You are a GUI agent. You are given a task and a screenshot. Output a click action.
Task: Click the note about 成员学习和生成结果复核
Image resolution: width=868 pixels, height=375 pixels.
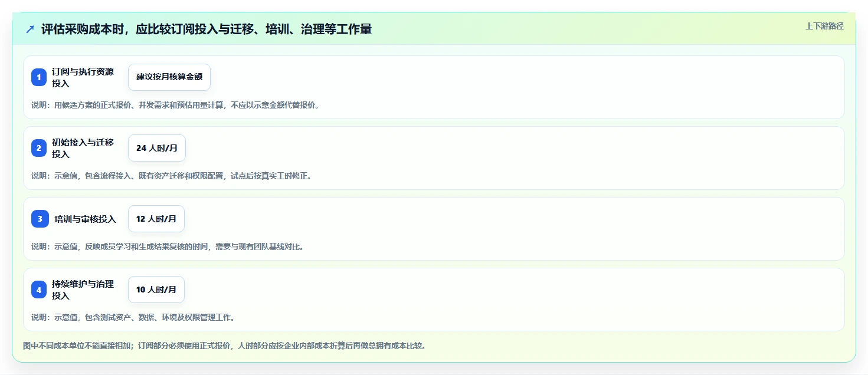[168, 246]
